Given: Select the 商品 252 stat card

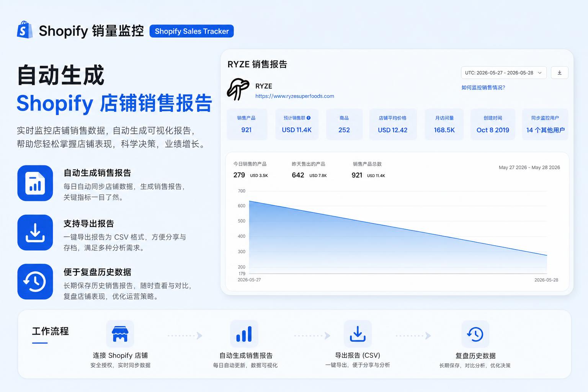Looking at the screenshot, I should [344, 124].
